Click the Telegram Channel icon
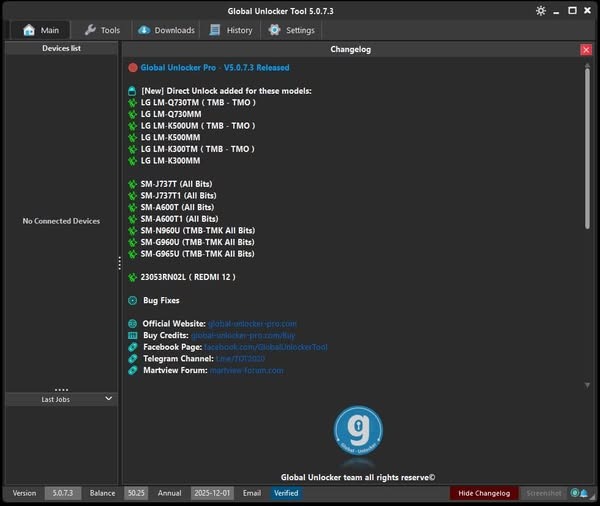This screenshot has width=600, height=506. tap(133, 358)
